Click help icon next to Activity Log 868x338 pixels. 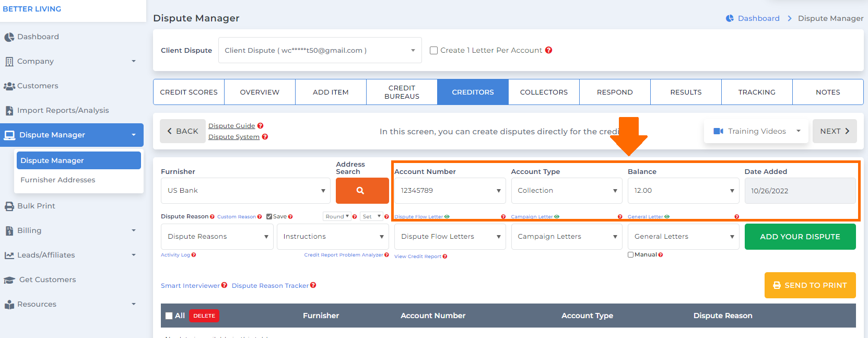point(194,255)
